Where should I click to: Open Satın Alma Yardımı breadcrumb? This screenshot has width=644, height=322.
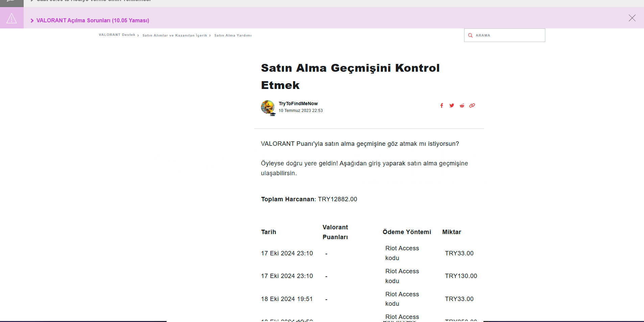[x=233, y=35]
